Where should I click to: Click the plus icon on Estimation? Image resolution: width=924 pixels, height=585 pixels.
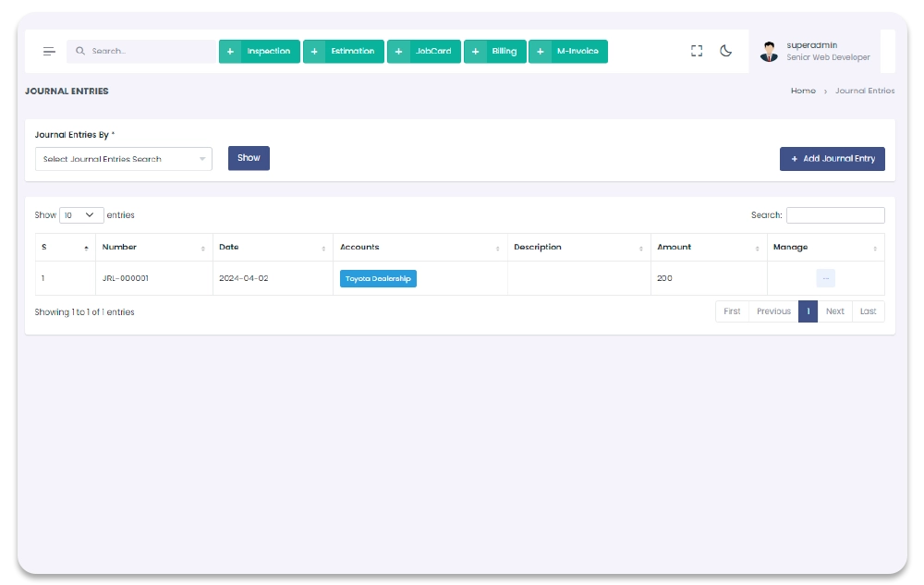tap(314, 52)
